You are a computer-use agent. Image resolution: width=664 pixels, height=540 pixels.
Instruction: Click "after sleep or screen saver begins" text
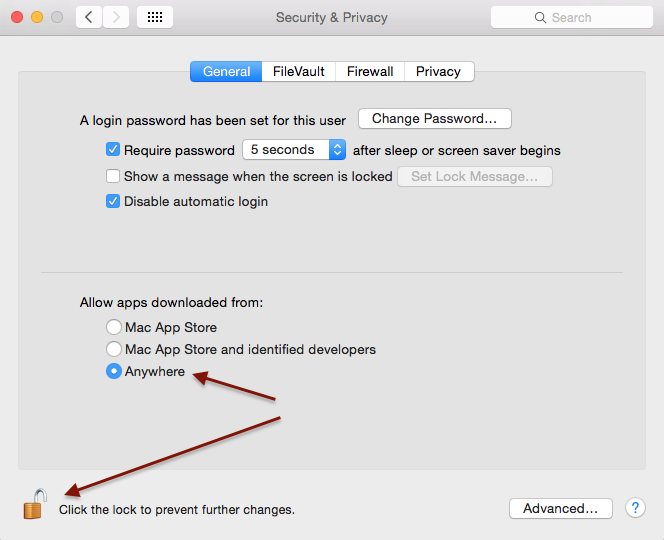click(x=456, y=150)
